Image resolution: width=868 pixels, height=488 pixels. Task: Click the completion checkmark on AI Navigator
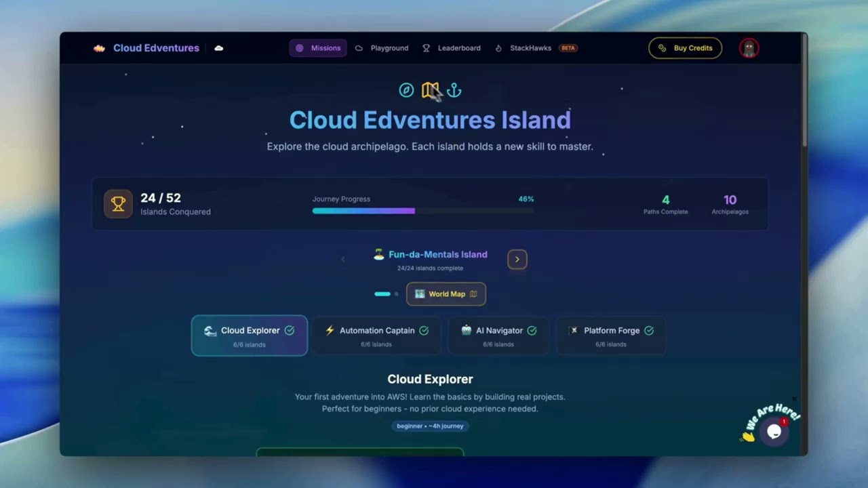tap(532, 331)
